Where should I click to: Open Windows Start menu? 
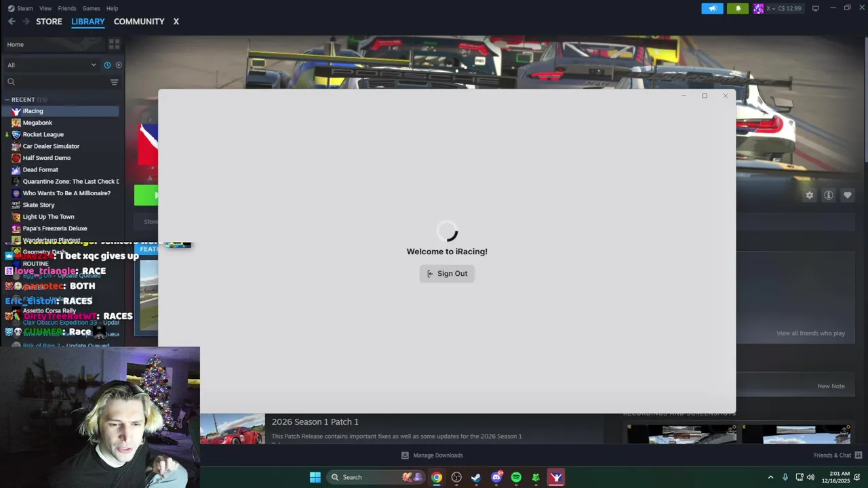click(x=315, y=477)
